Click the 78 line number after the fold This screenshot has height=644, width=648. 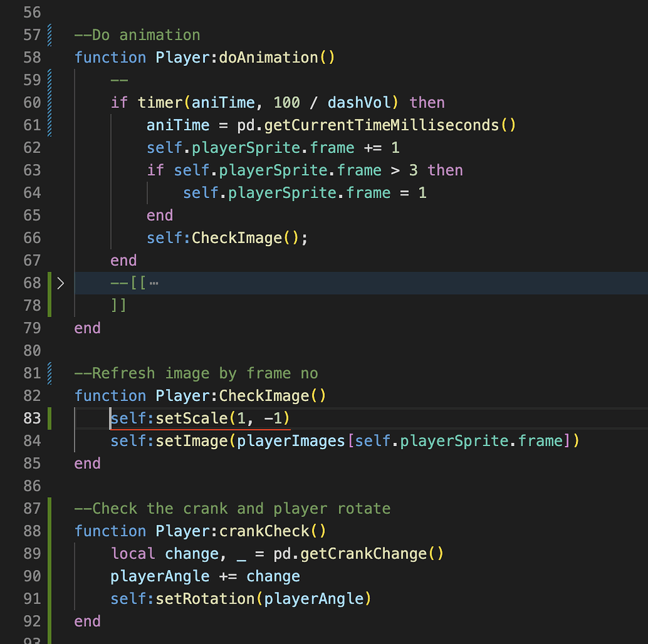click(32, 306)
